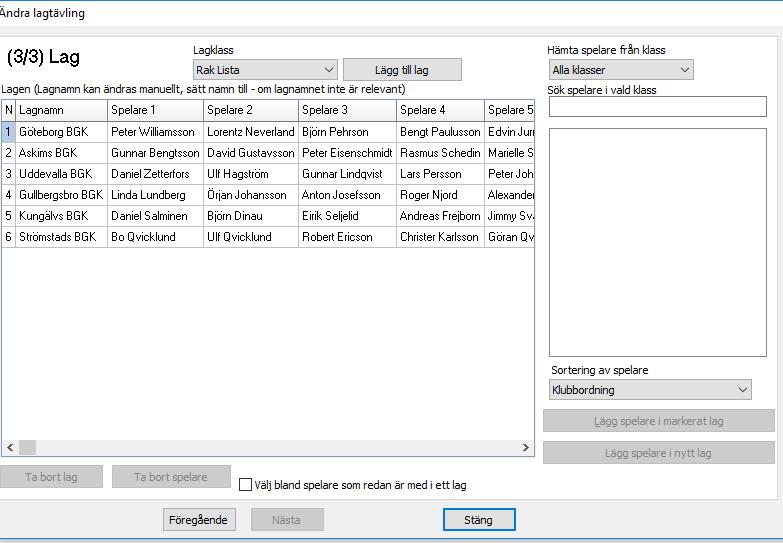Select player Gunnar Bengtsson
This screenshot has width=783, height=543.
click(155, 153)
